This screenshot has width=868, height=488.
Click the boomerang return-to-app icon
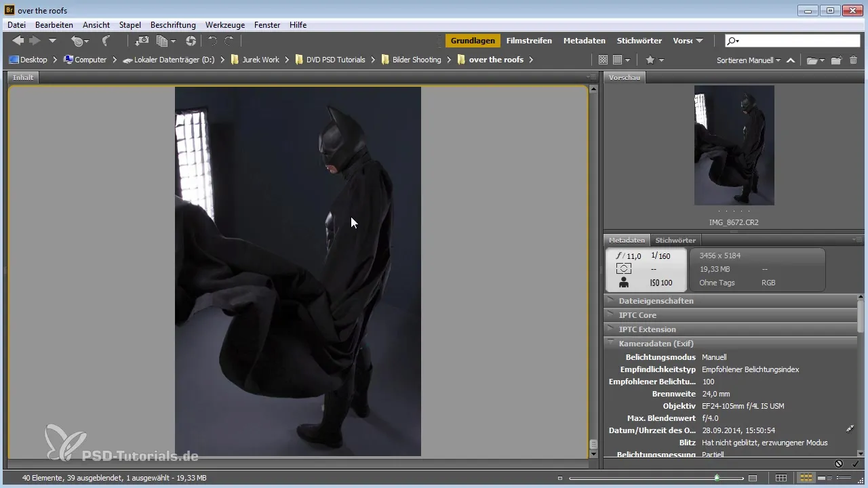[106, 41]
